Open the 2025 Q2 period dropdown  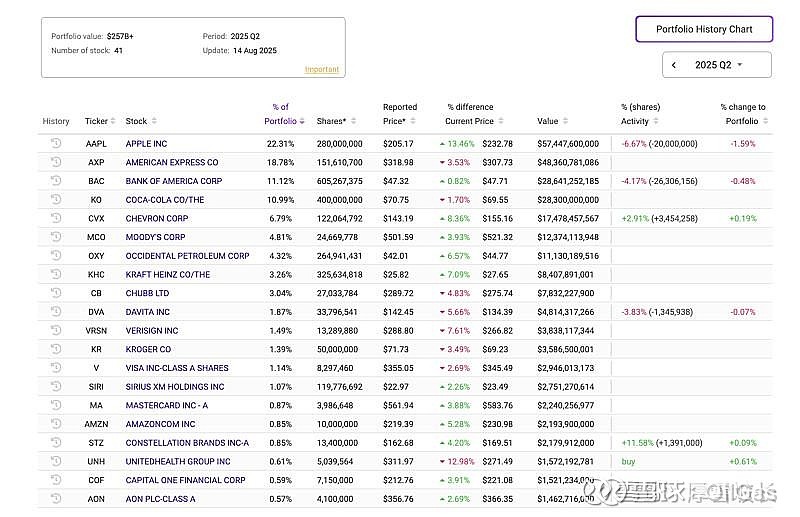(718, 65)
